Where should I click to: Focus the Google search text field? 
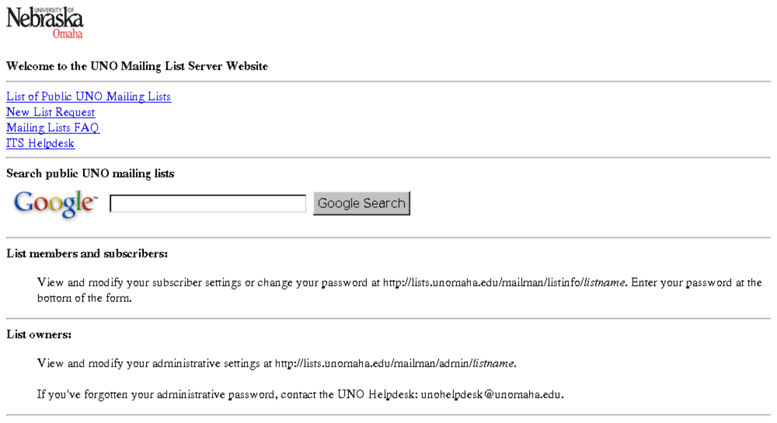[208, 204]
